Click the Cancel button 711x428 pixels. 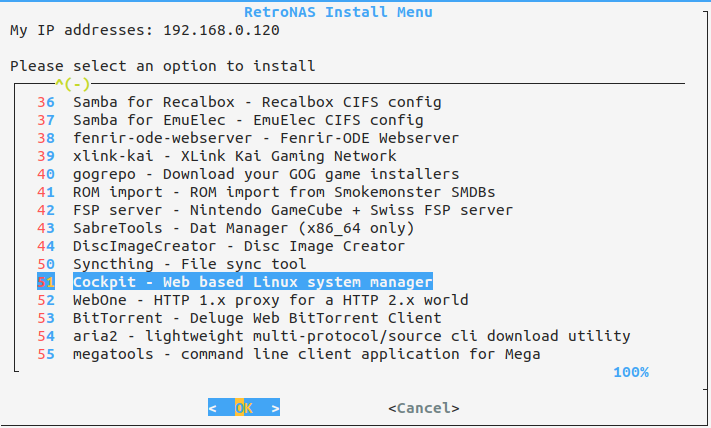click(x=424, y=408)
